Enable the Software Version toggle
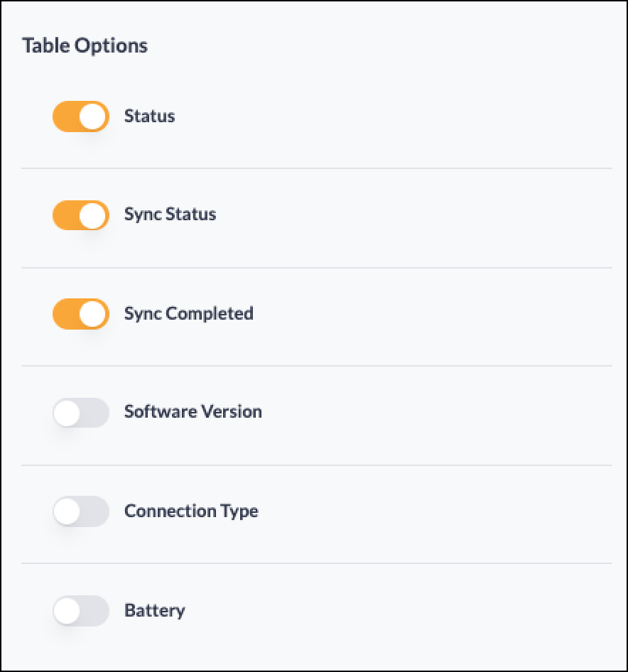Viewport: 628px width, 672px height. tap(81, 413)
